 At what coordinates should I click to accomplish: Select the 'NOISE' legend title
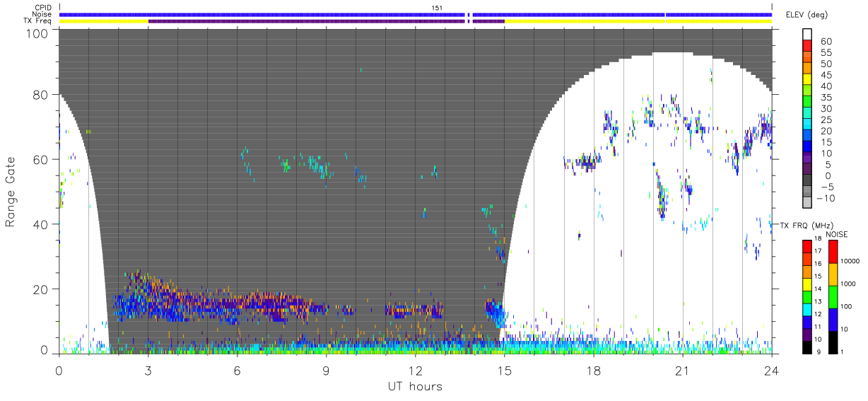click(837, 234)
